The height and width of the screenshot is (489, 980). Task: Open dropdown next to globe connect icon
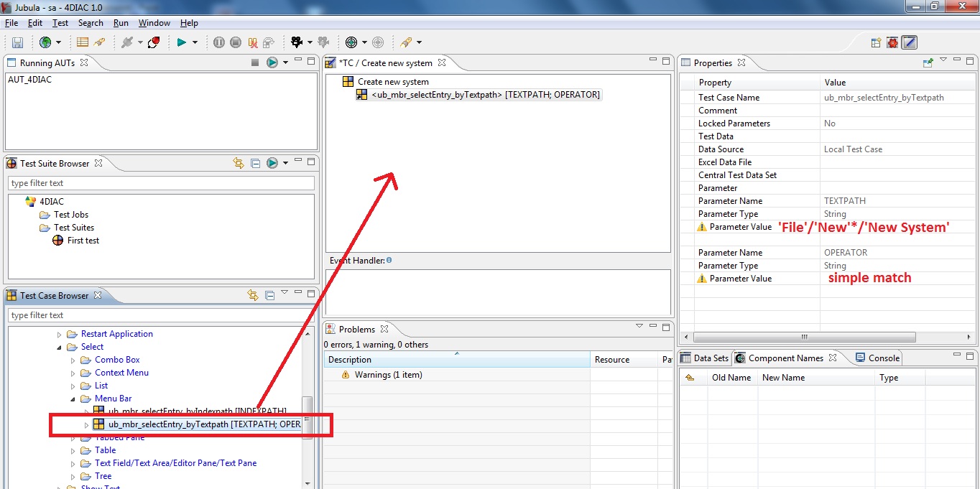tap(59, 42)
